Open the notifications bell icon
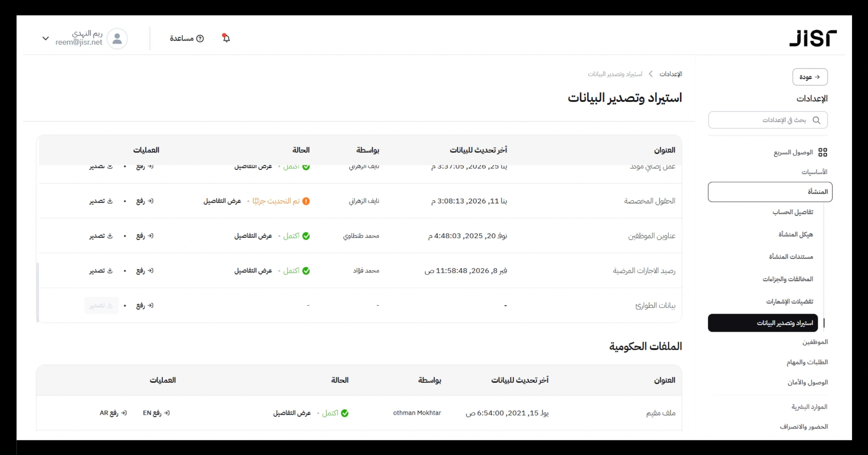 click(226, 38)
